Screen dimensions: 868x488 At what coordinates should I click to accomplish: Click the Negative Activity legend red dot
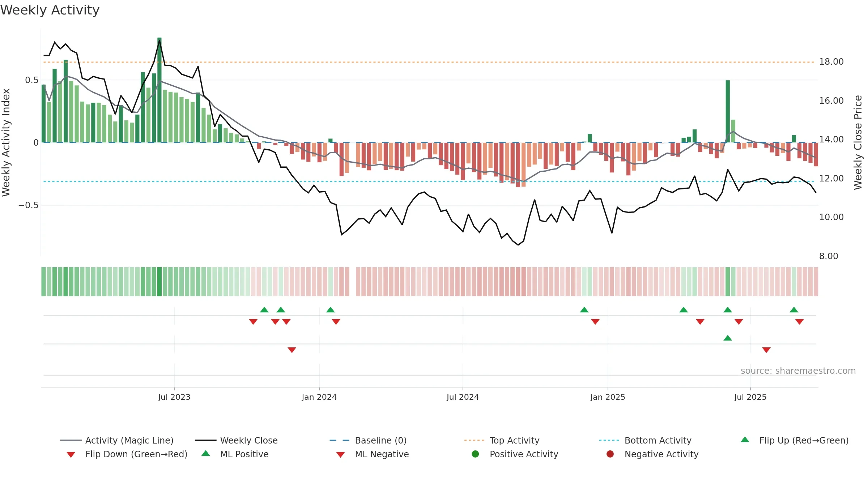[x=610, y=454]
